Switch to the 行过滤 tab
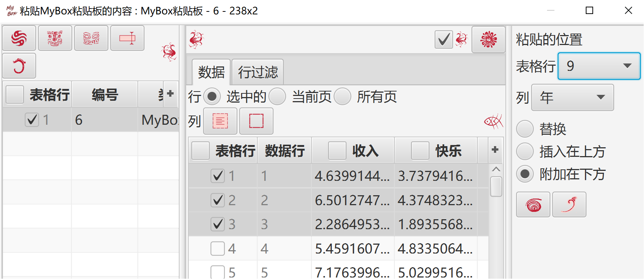Viewport: 644px width, 279px height. 258,72
